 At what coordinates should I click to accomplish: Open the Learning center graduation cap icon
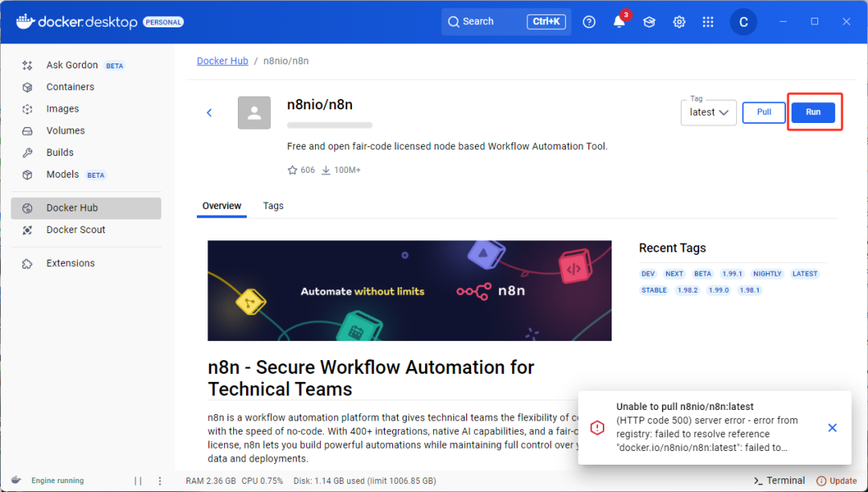pos(649,23)
